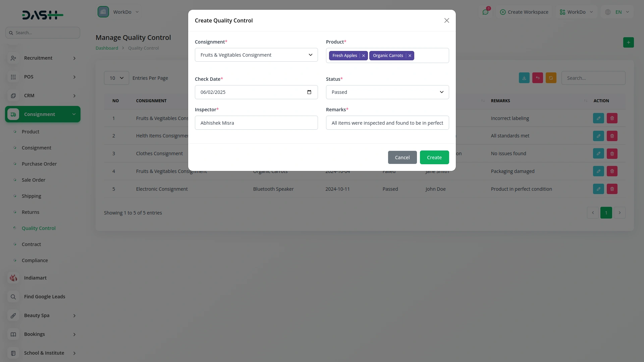This screenshot has height=362, width=644.
Task: Expand the CRM sidebar section
Action: pyautogui.click(x=43, y=96)
